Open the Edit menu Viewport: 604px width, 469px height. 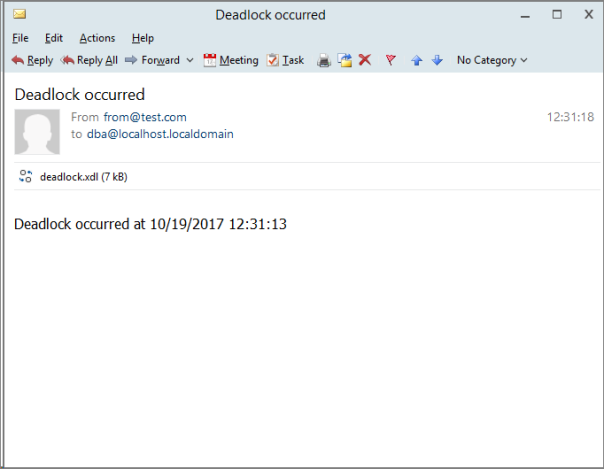54,38
